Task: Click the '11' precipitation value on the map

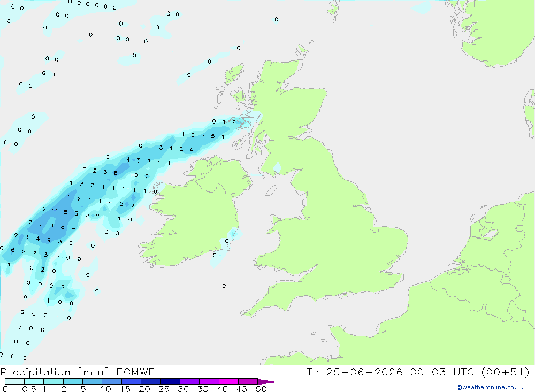Action: click(x=55, y=211)
